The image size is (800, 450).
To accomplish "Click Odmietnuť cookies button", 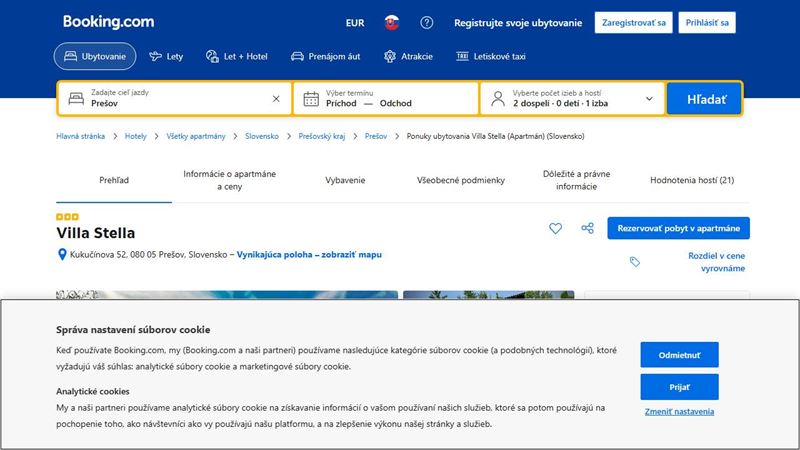I will tap(680, 355).
